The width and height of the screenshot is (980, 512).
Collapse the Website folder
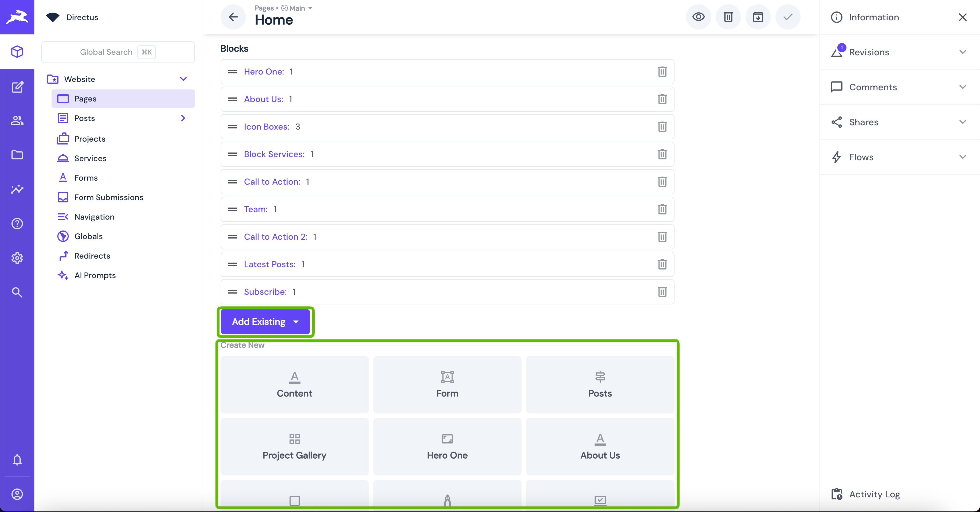tap(183, 79)
